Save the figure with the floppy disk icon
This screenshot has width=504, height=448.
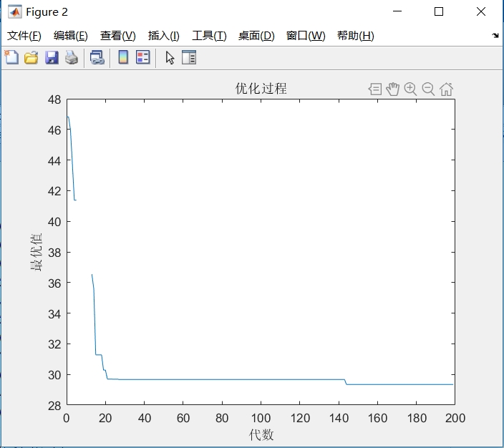coord(52,58)
